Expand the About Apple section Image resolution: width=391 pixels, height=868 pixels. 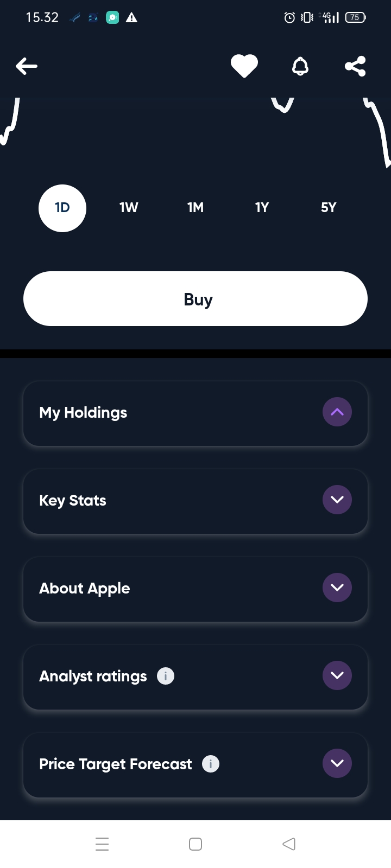pyautogui.click(x=337, y=588)
